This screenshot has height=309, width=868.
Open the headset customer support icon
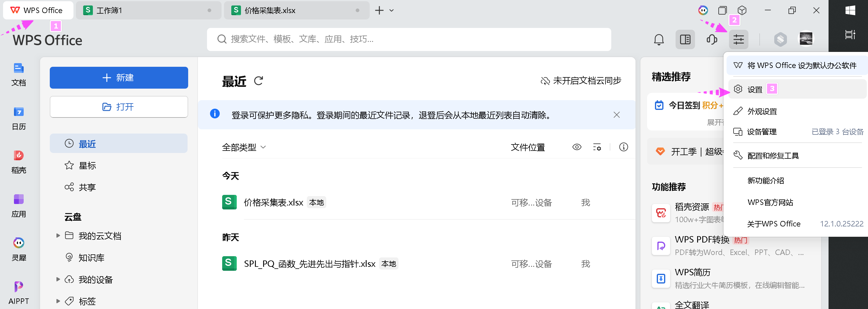pyautogui.click(x=712, y=39)
